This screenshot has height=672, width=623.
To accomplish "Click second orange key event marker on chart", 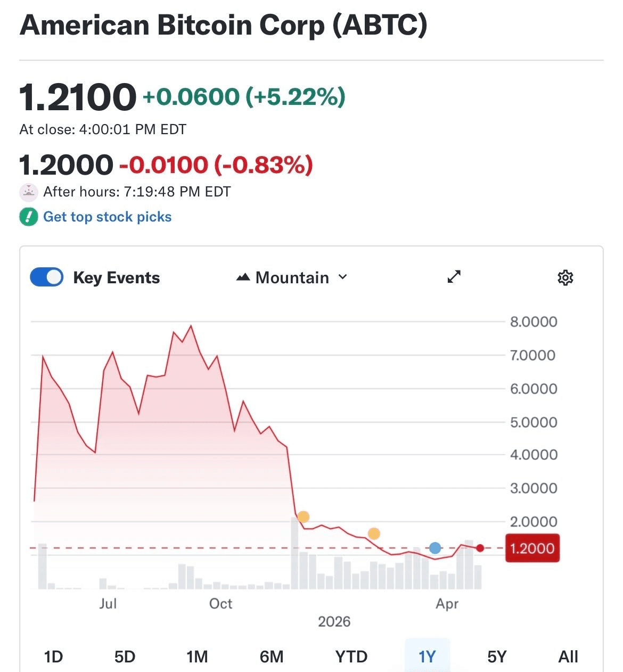I will click(374, 534).
